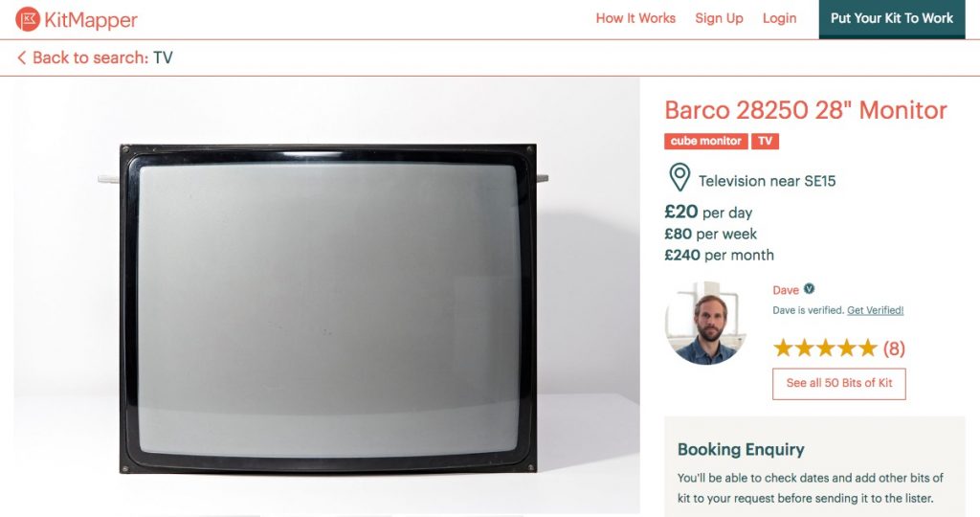Open Dave's profile name link

786,290
